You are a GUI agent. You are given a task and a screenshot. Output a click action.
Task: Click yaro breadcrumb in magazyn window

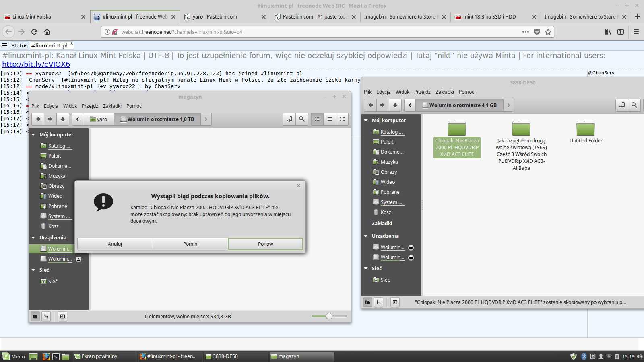(x=99, y=119)
